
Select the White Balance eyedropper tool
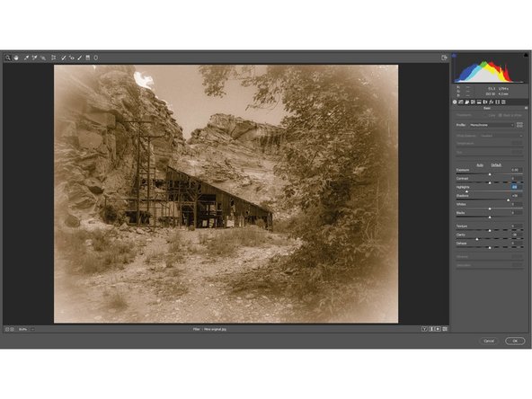(26, 58)
